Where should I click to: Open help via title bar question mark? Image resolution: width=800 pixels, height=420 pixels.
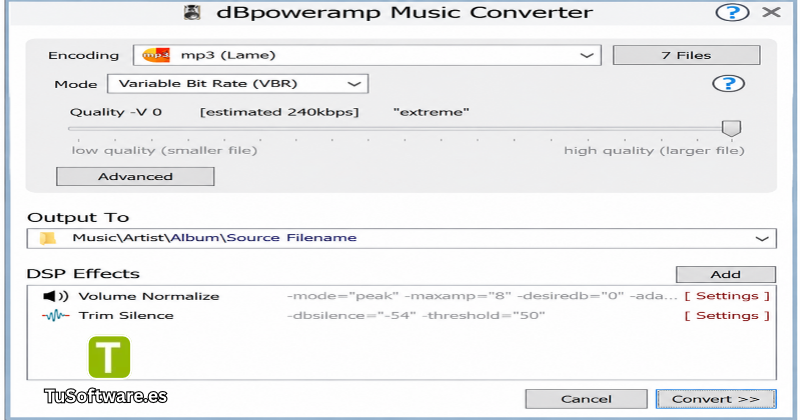(732, 12)
